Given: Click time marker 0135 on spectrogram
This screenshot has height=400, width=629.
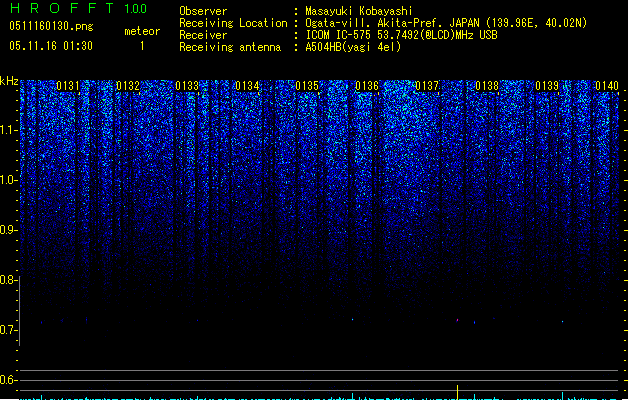Looking at the screenshot, I should pos(307,86).
